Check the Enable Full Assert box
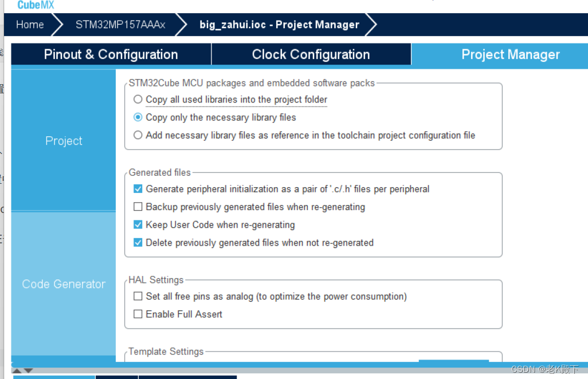The image size is (588, 379). [x=138, y=314]
